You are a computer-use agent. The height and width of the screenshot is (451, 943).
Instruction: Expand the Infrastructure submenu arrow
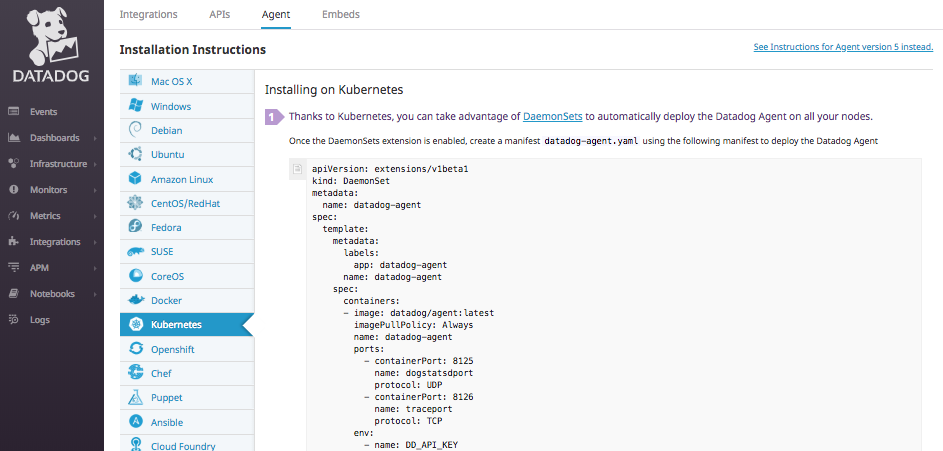click(95, 164)
